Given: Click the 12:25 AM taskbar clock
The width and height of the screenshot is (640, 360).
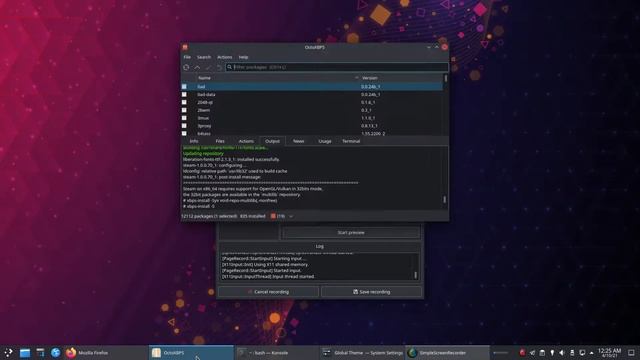Looking at the screenshot, I should [x=609, y=353].
